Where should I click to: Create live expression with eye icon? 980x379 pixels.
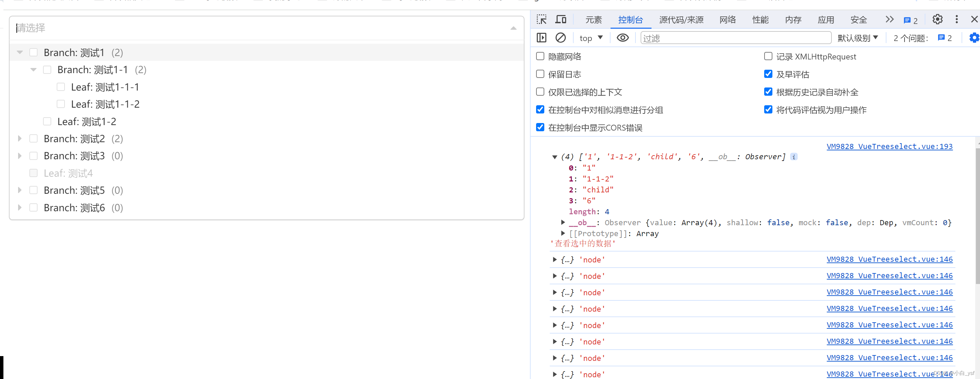[622, 38]
